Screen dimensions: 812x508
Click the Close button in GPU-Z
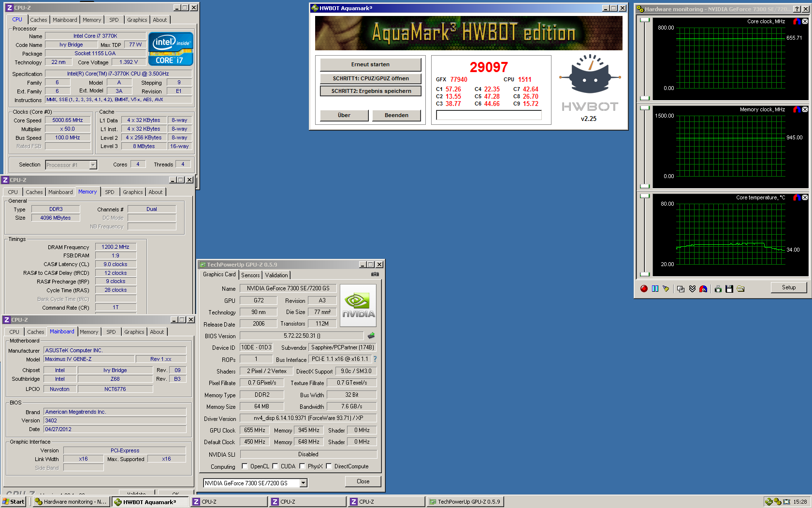pyautogui.click(x=363, y=481)
